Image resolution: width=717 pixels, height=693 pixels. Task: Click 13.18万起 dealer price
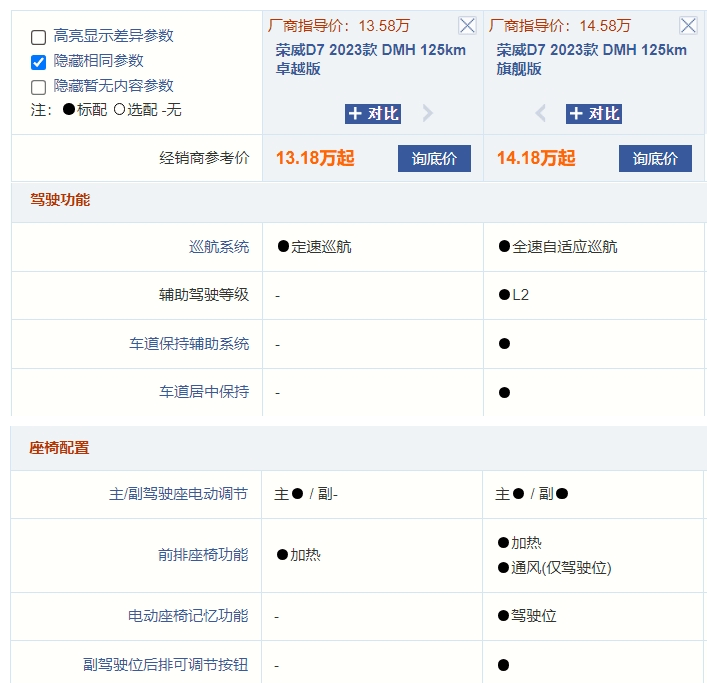[x=315, y=158]
